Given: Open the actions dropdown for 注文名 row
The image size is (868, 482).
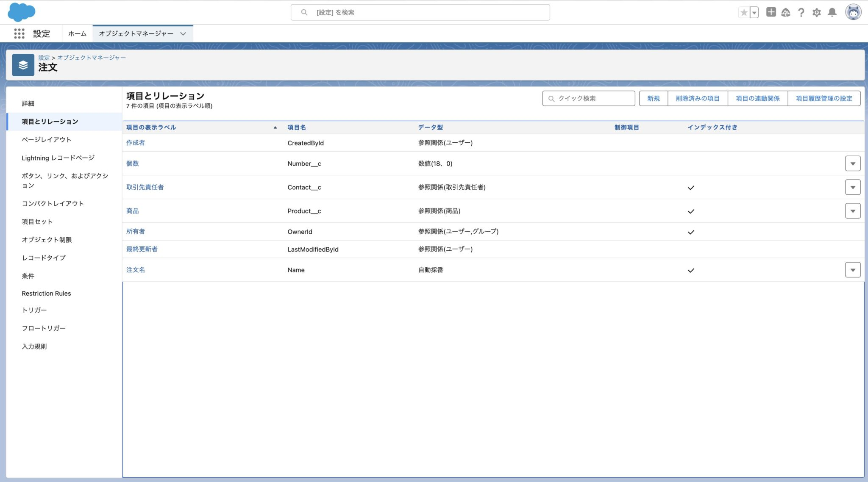Looking at the screenshot, I should [852, 270].
